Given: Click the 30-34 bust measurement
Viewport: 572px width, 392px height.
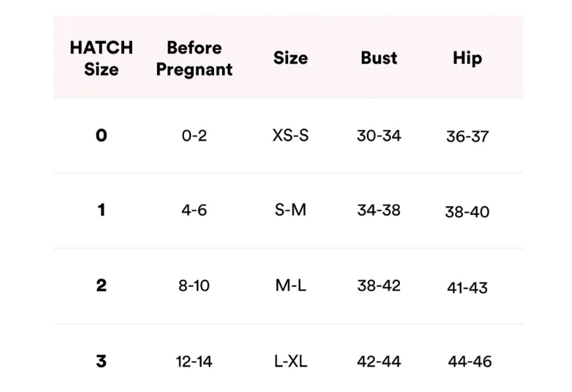Looking at the screenshot, I should 379,136.
